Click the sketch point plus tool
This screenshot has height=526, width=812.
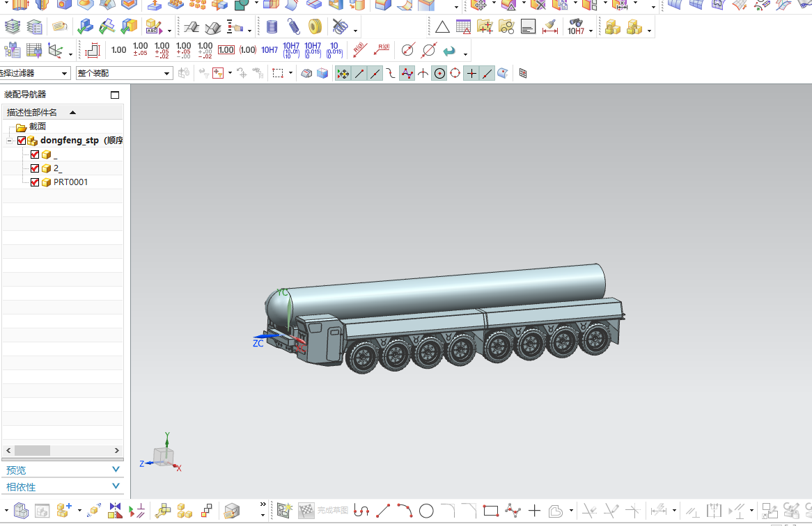tap(534, 511)
